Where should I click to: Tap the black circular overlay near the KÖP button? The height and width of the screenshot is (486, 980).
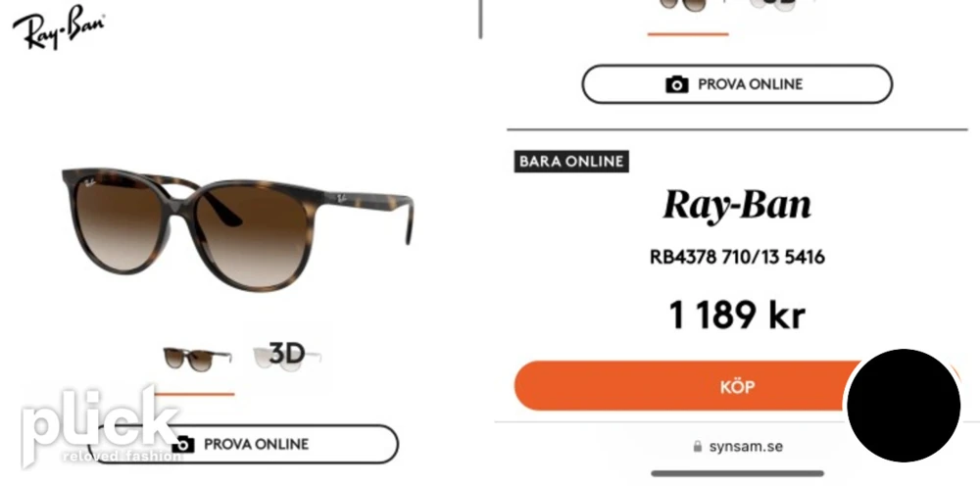coord(903,406)
